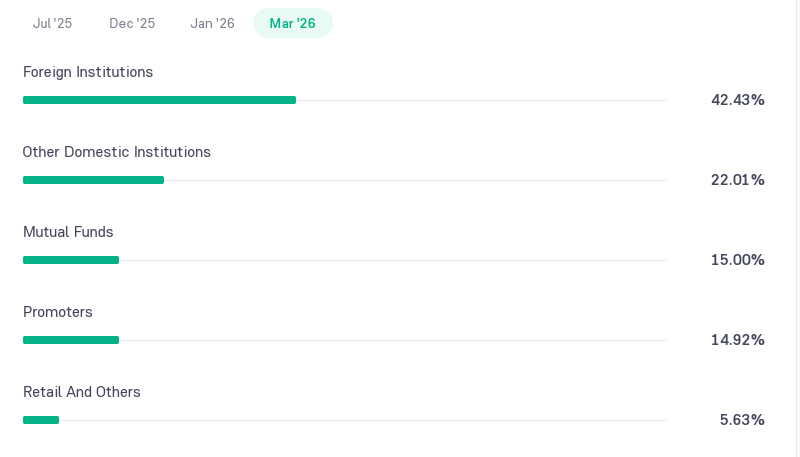Image resolution: width=800 pixels, height=457 pixels.
Task: Select the 42.43% percentage value
Action: (x=738, y=100)
